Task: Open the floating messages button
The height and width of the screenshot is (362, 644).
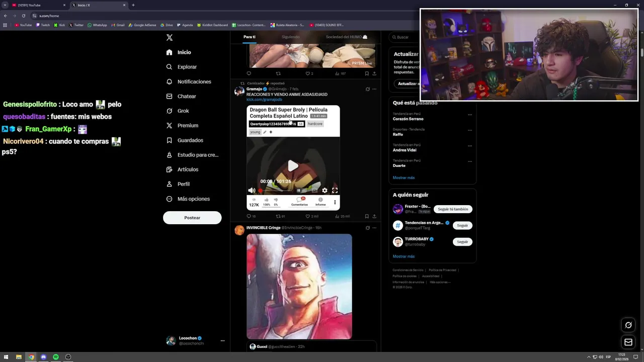Action: tap(628, 342)
